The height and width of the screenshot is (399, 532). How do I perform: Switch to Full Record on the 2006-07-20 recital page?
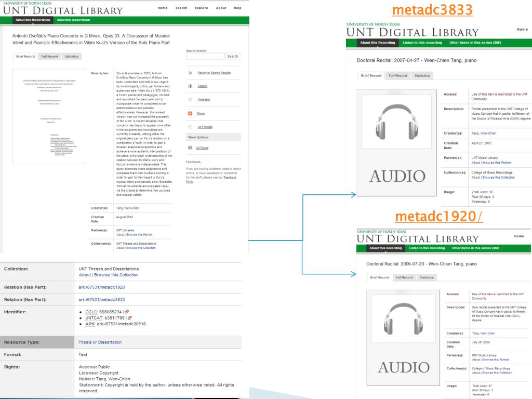[x=404, y=277]
